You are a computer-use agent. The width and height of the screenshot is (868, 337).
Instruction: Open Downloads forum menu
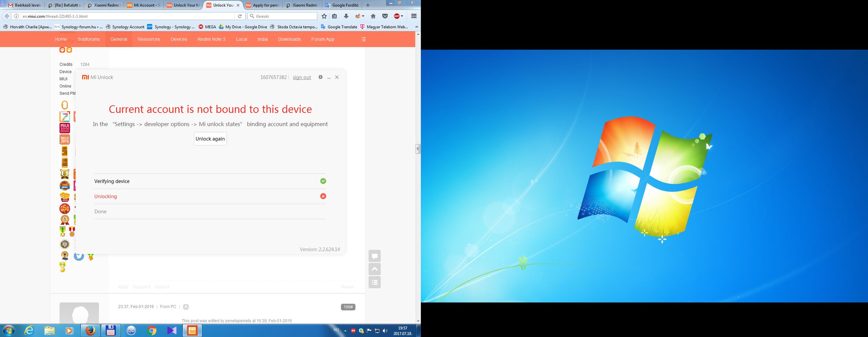point(289,39)
